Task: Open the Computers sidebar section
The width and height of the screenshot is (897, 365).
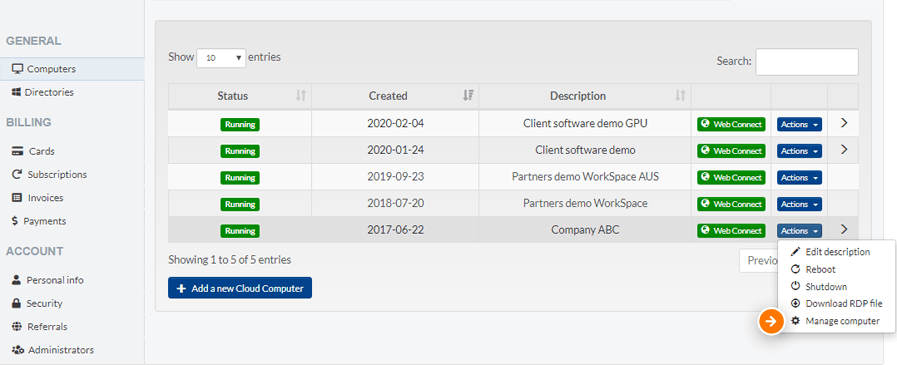Action: pyautogui.click(x=72, y=69)
